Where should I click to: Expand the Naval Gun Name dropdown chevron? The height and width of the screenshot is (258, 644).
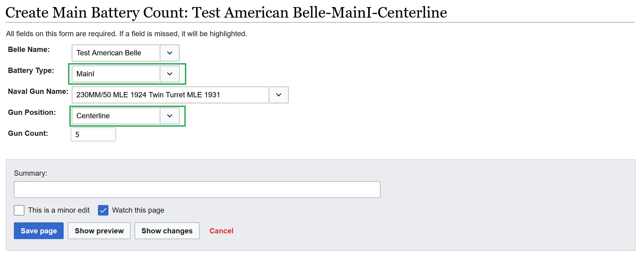(x=279, y=95)
